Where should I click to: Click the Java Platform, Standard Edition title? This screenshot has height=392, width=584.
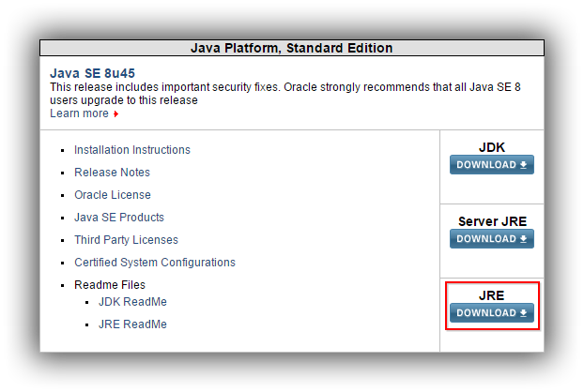click(x=292, y=48)
